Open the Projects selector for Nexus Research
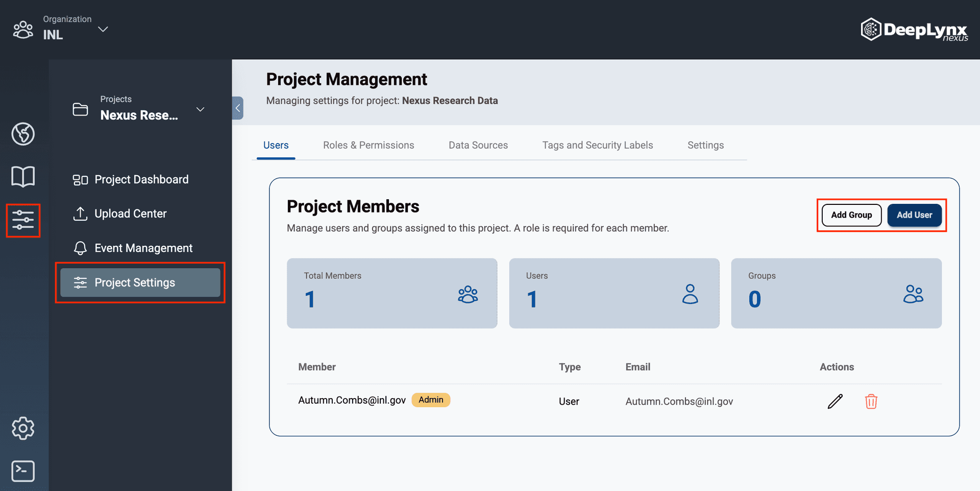Viewport: 980px width, 491px height. [x=201, y=109]
